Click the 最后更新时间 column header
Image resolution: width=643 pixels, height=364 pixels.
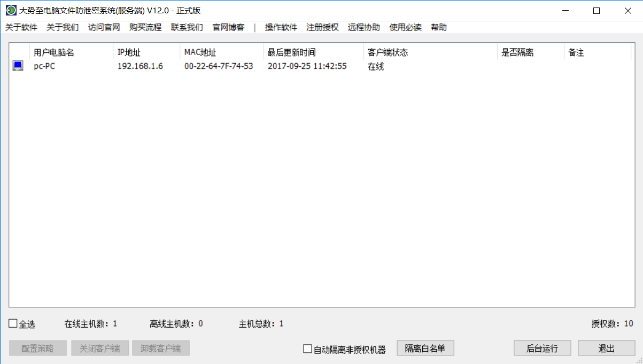pos(292,52)
